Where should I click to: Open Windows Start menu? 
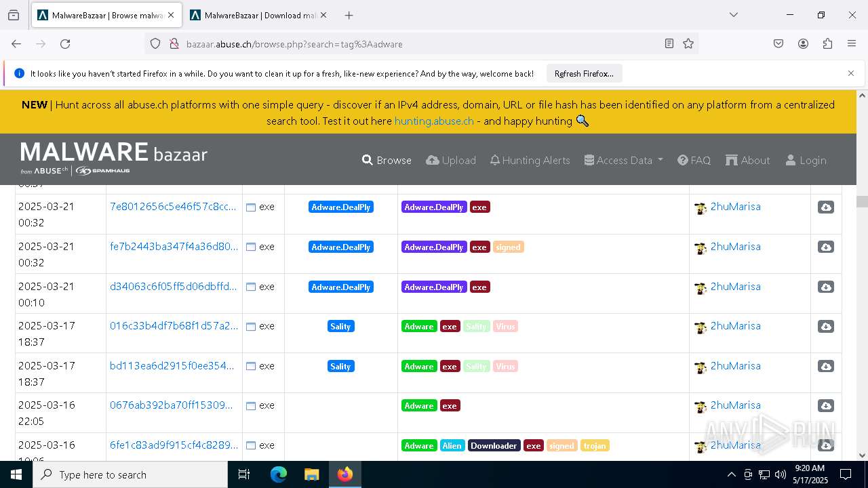point(16,474)
